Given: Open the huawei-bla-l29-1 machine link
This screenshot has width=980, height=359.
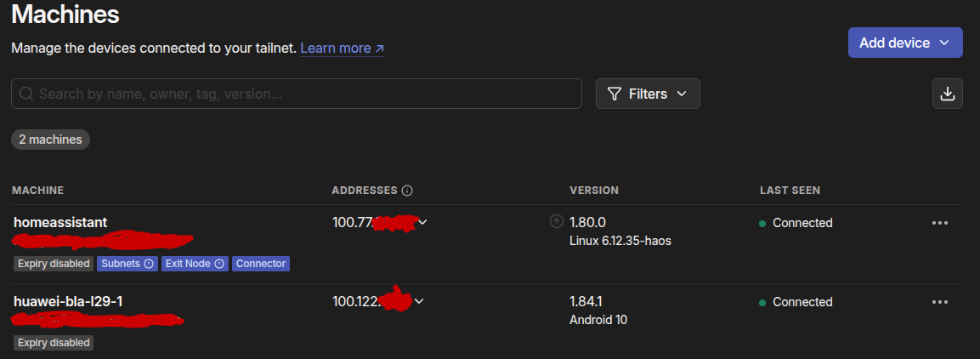Looking at the screenshot, I should 68,301.
